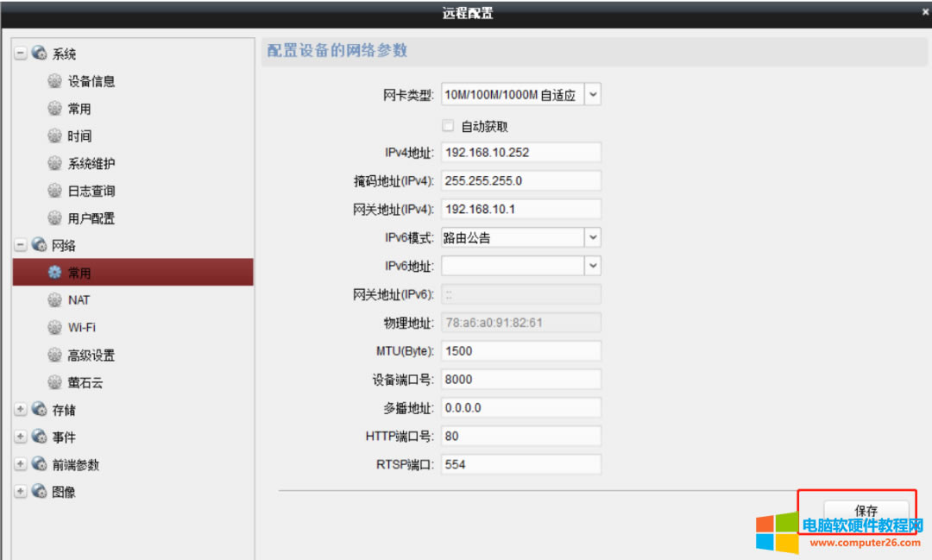Open 萤石云 settings
The width and height of the screenshot is (932, 560).
click(x=85, y=383)
